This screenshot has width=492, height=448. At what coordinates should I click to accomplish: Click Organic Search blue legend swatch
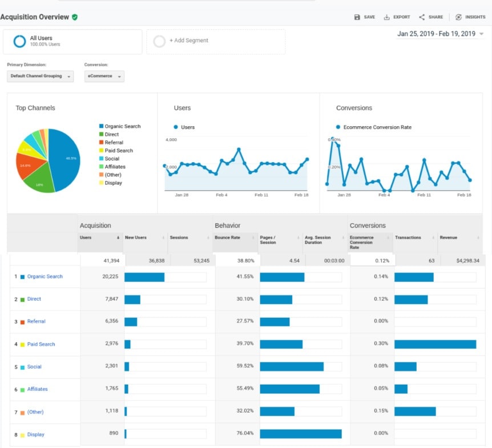click(101, 126)
